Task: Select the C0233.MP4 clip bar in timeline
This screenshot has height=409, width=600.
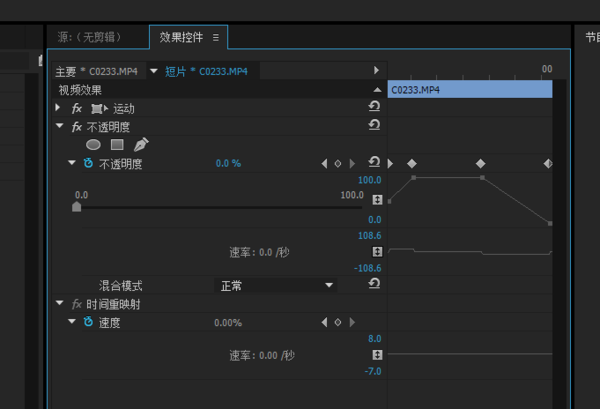Action: tap(469, 90)
